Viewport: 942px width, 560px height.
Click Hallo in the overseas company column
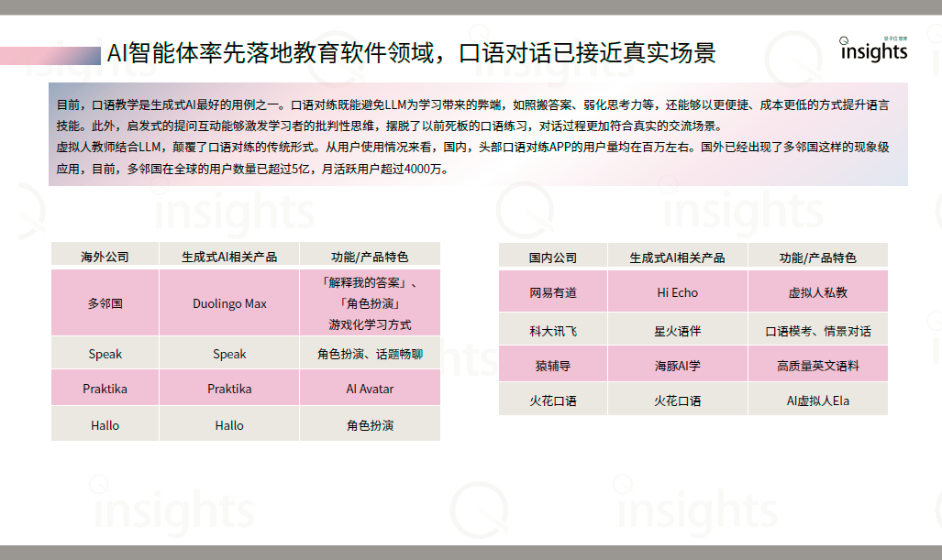click(x=105, y=425)
